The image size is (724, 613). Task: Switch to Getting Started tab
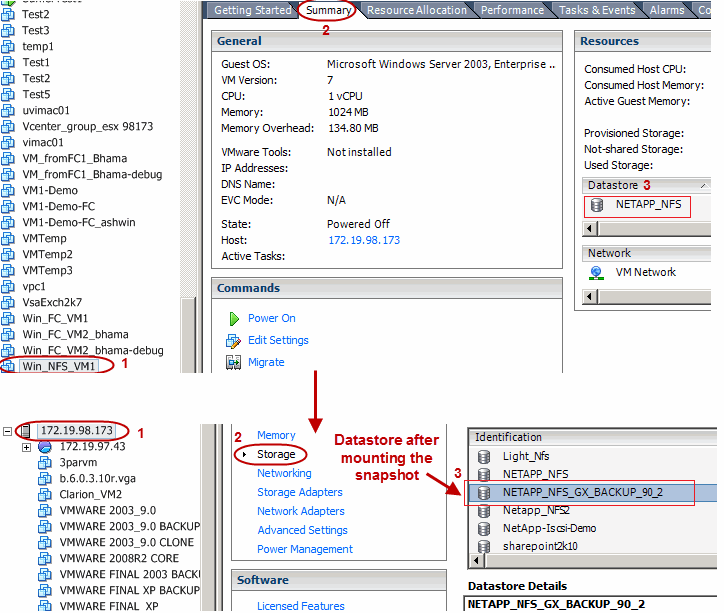(x=252, y=10)
